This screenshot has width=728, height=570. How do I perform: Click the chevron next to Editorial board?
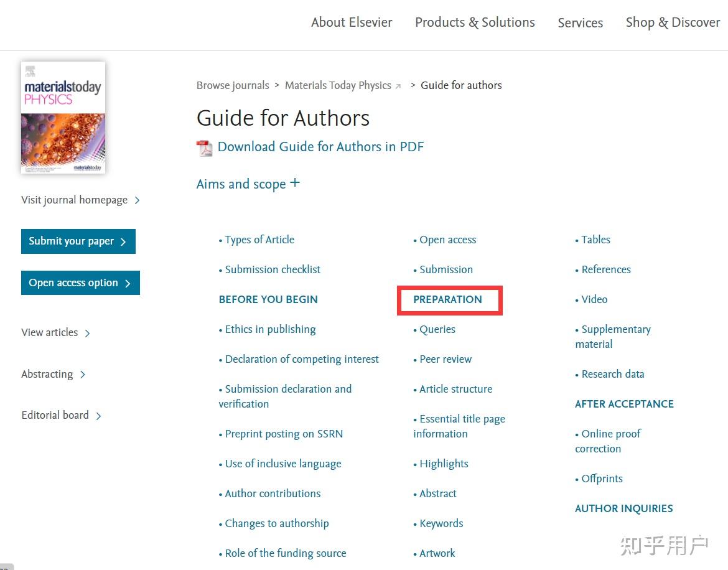[x=98, y=416]
